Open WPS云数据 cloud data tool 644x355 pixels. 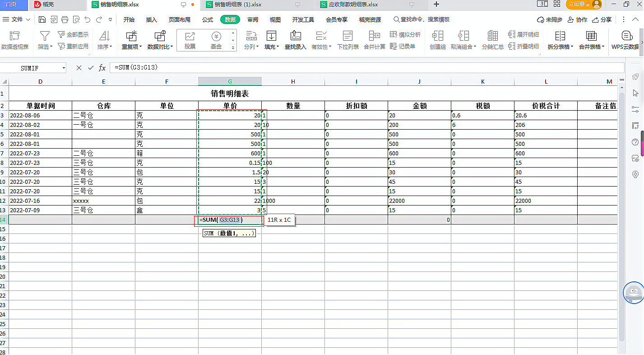625,40
